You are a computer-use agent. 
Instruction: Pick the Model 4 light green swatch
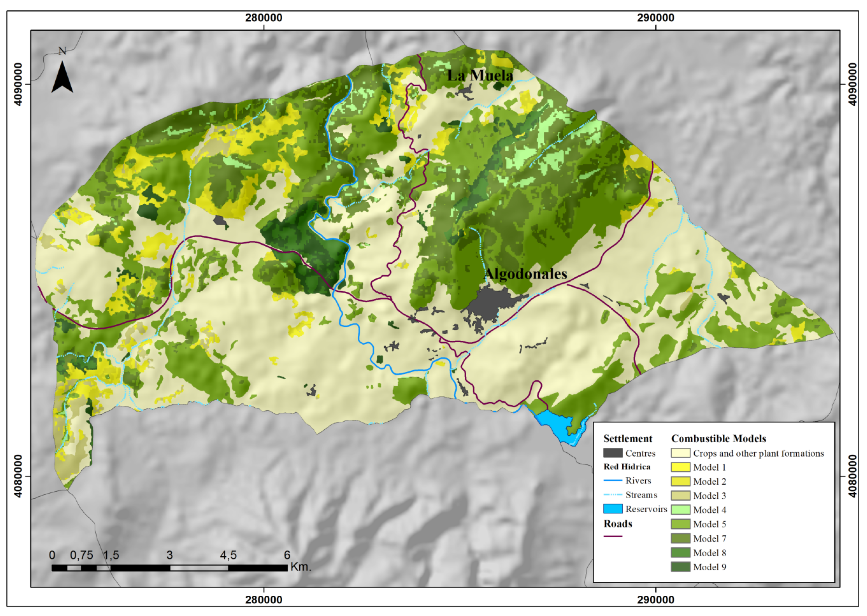(680, 509)
